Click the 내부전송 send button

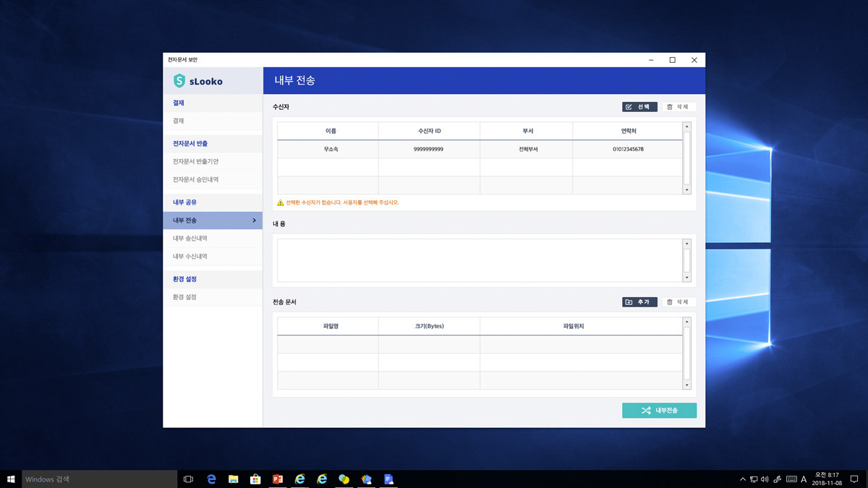pos(659,411)
